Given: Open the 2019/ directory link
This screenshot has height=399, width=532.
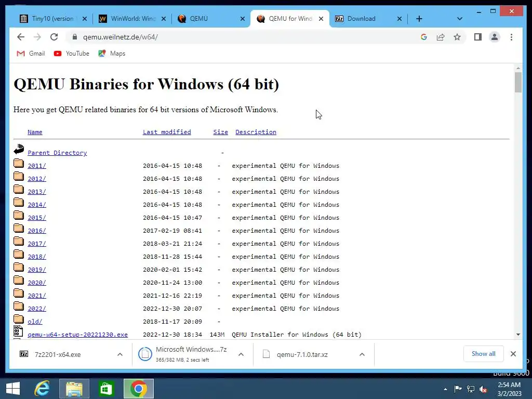Looking at the screenshot, I should (37, 270).
